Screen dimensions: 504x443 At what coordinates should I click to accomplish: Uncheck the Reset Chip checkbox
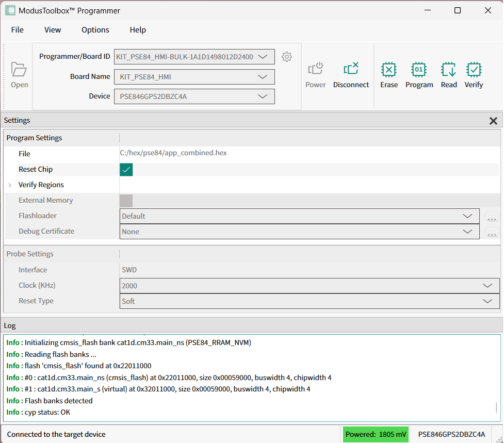(x=126, y=170)
